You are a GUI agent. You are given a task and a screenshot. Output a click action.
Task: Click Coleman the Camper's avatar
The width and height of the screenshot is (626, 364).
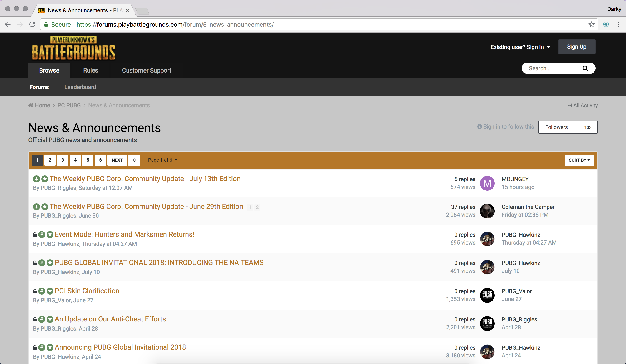coord(487,211)
